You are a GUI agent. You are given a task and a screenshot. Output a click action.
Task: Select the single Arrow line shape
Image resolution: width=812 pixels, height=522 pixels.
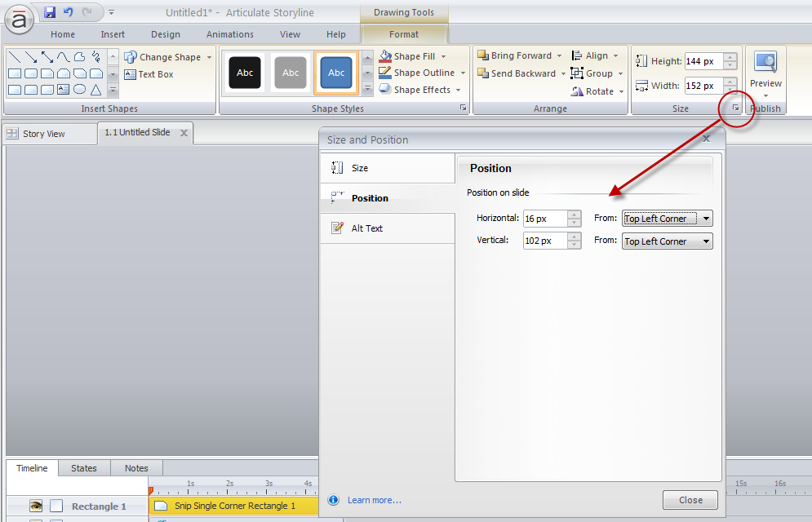31,57
